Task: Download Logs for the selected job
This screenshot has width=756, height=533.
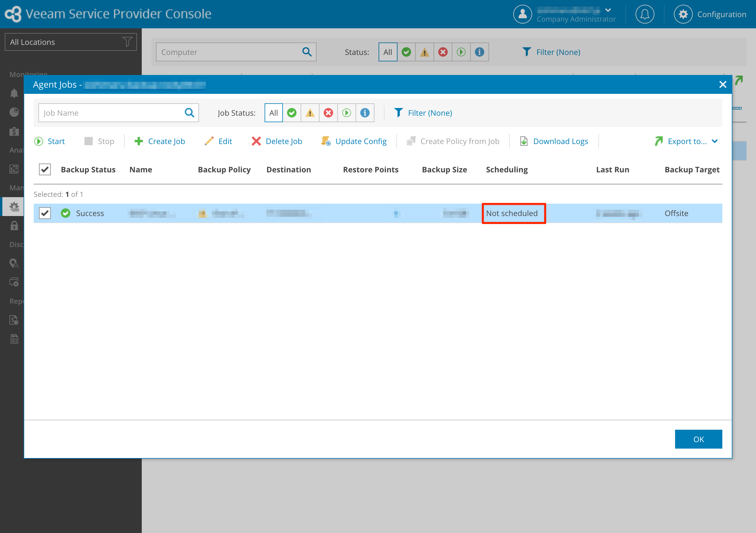Action: tap(554, 141)
